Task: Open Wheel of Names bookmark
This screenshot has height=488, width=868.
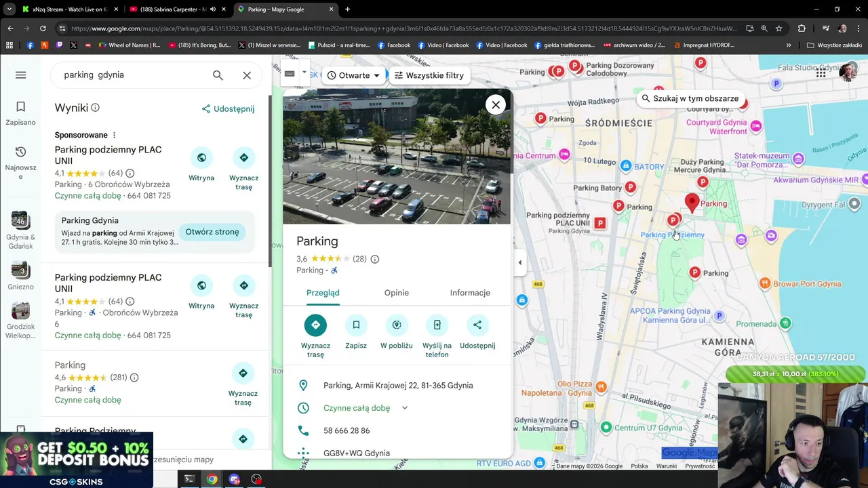Action: coord(130,45)
